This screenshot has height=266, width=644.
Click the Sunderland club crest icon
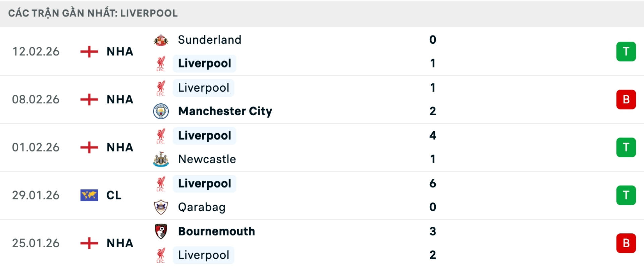click(x=161, y=40)
